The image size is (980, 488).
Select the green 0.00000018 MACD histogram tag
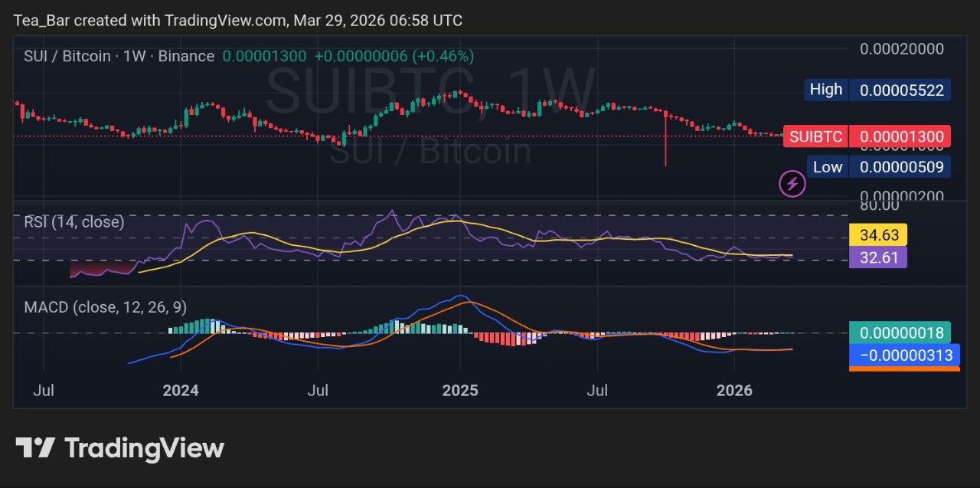[x=900, y=333]
